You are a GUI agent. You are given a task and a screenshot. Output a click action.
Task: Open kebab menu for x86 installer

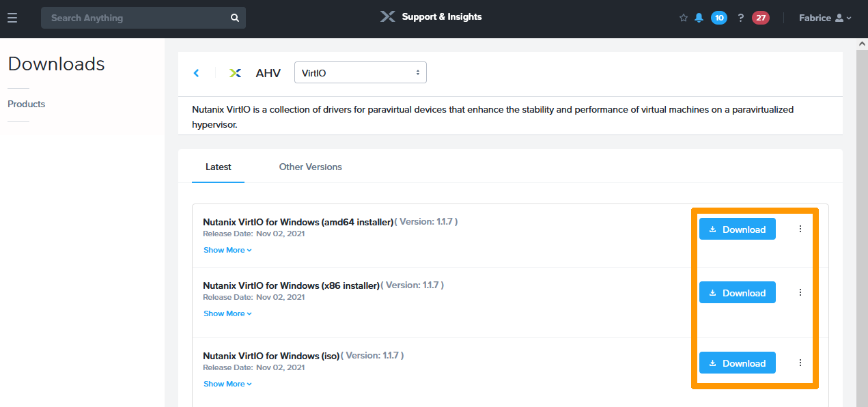(800, 292)
